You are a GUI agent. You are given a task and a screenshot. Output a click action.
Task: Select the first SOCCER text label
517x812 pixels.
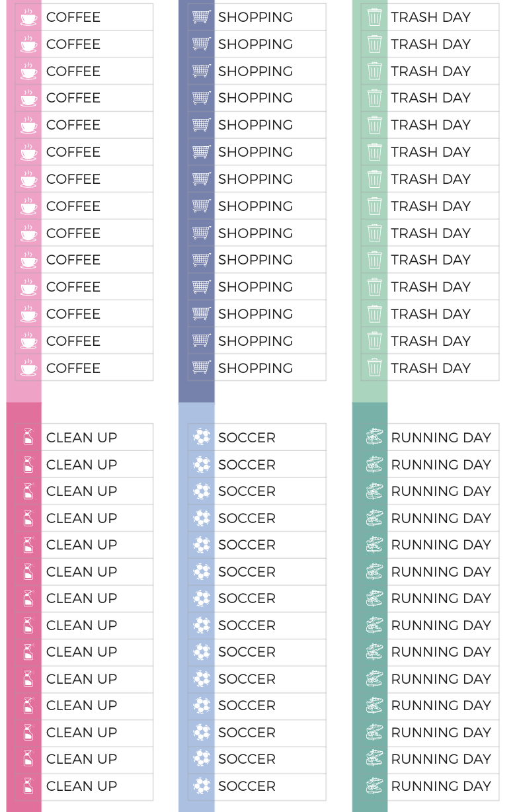(247, 437)
